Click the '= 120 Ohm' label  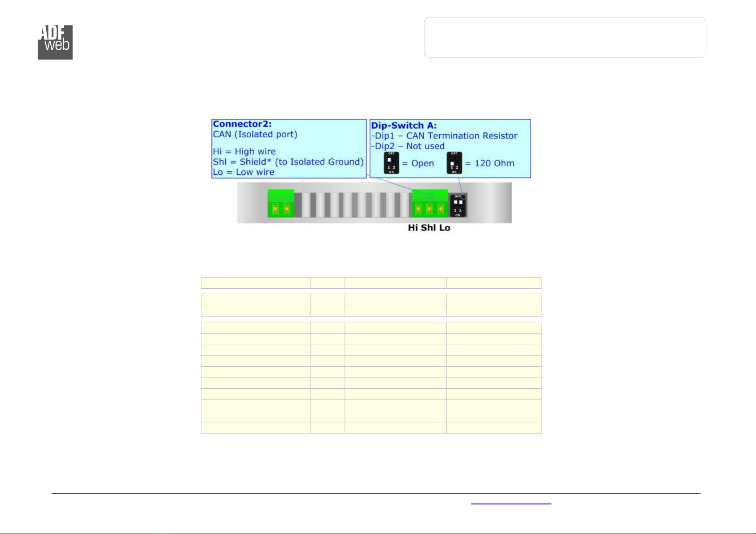click(489, 164)
